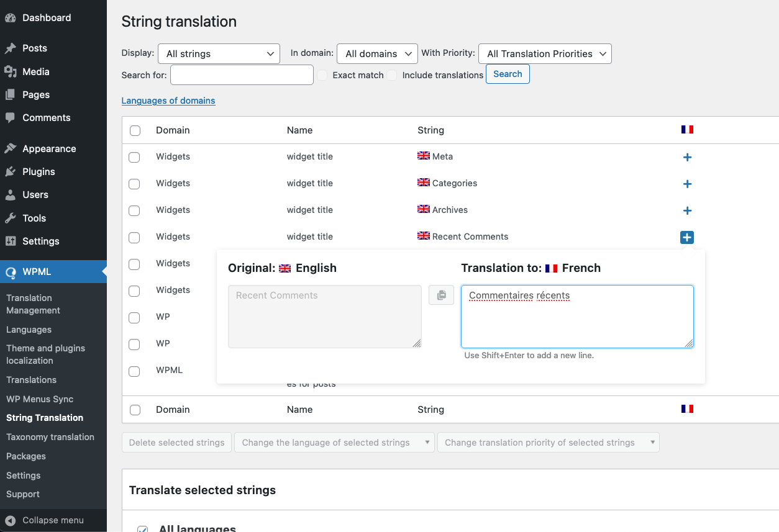Click the Pages icon in sidebar
Viewport: 779px width, 532px height.
click(11, 95)
